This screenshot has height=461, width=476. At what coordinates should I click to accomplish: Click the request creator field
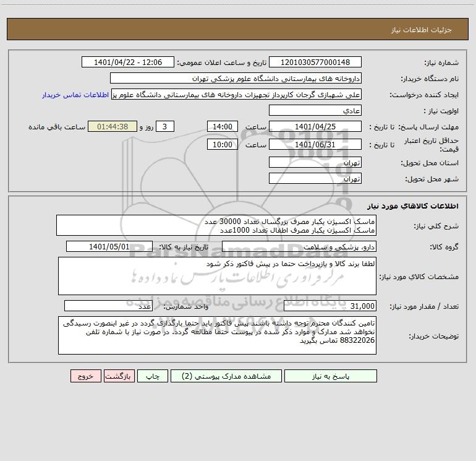(237, 95)
